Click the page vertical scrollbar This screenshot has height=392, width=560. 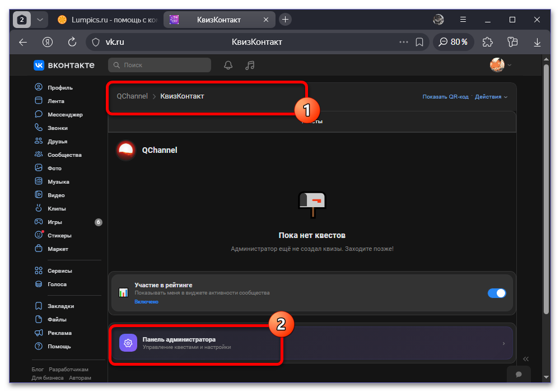[x=546, y=189]
